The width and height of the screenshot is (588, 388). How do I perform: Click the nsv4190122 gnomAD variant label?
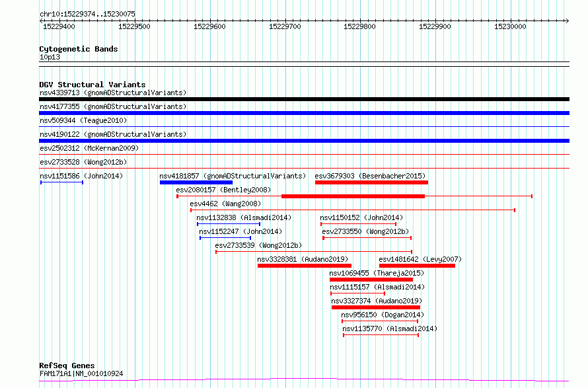113,134
